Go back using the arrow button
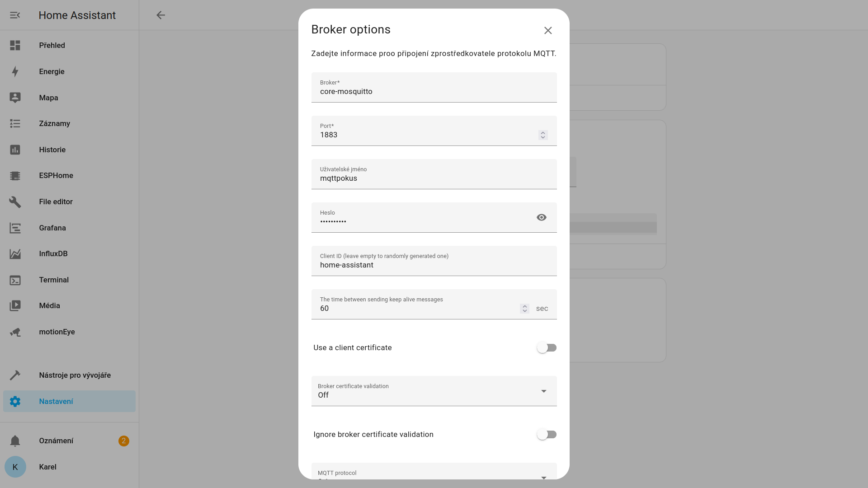This screenshot has width=868, height=488. pyautogui.click(x=160, y=15)
